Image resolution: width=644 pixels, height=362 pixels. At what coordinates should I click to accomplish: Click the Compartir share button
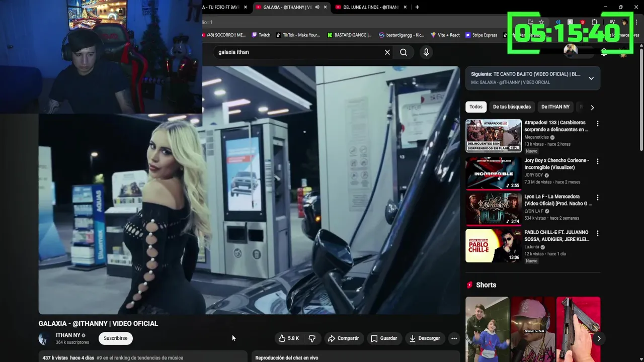tap(343, 338)
